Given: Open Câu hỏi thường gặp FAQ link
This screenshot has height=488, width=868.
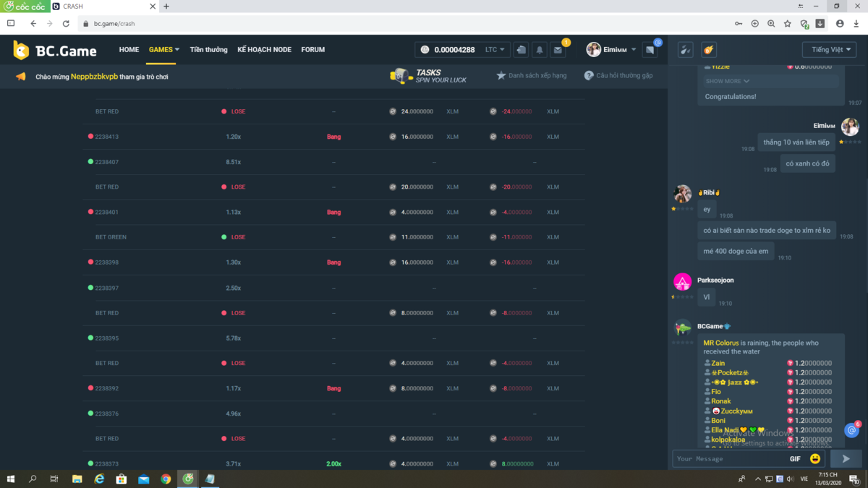Looking at the screenshot, I should pos(618,76).
